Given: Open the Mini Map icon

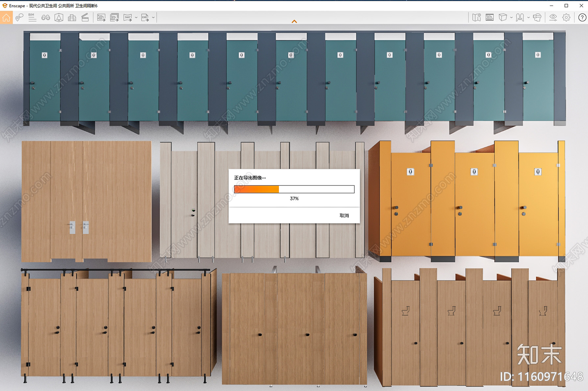Looking at the screenshot, I should [x=477, y=17].
